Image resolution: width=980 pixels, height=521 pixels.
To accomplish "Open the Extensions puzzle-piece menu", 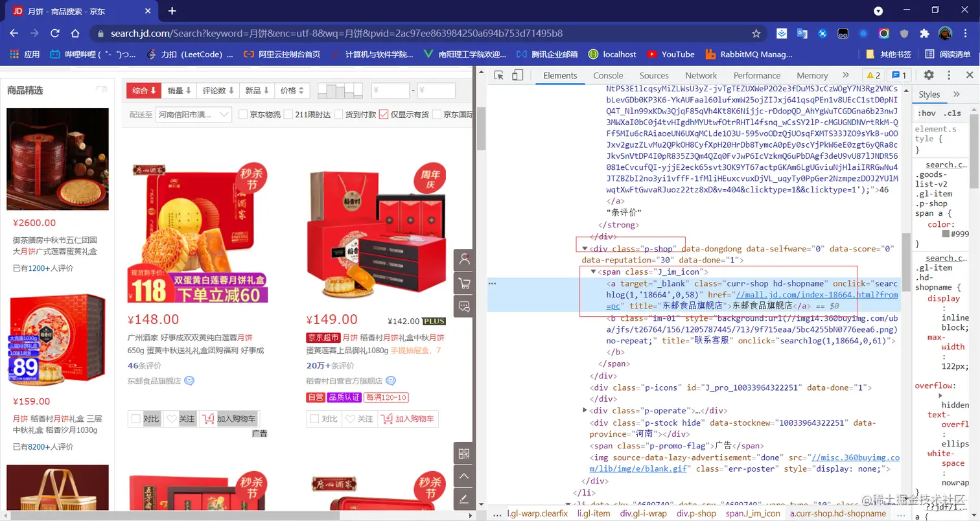I will 924,33.
